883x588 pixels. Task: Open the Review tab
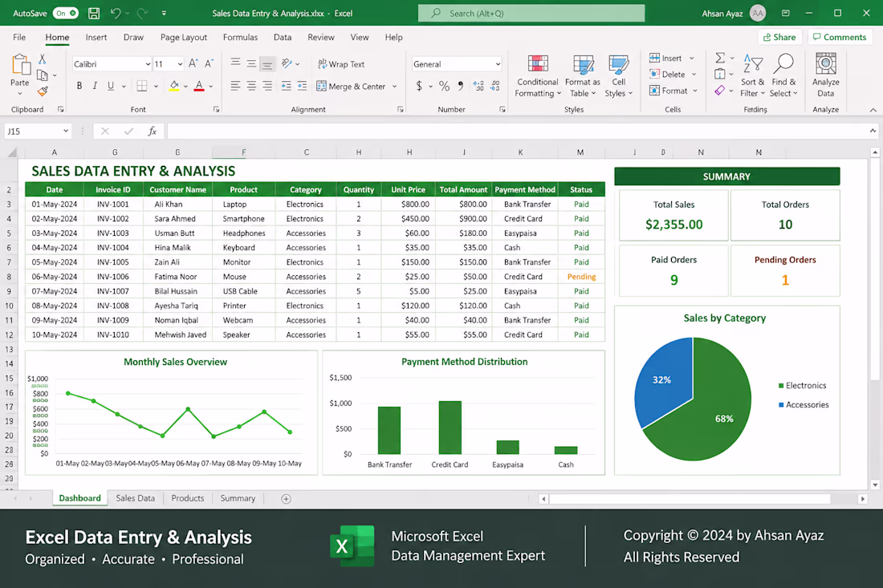tap(321, 37)
